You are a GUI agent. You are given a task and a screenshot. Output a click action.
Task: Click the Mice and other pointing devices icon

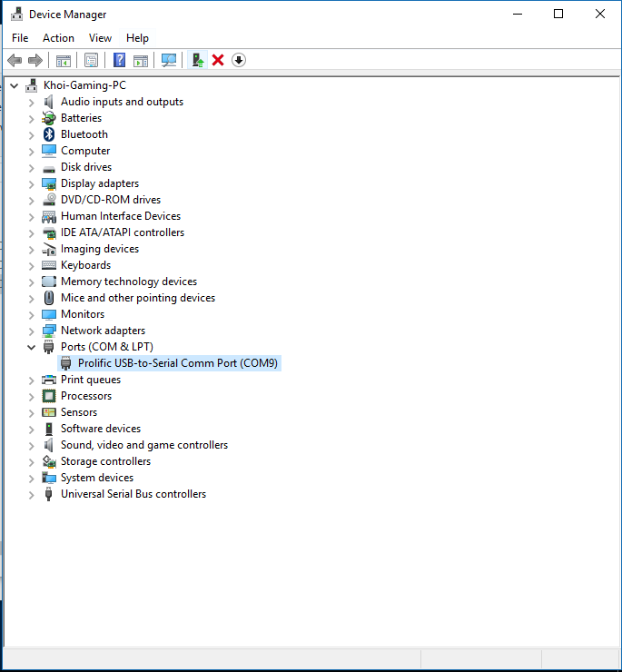[x=49, y=298]
